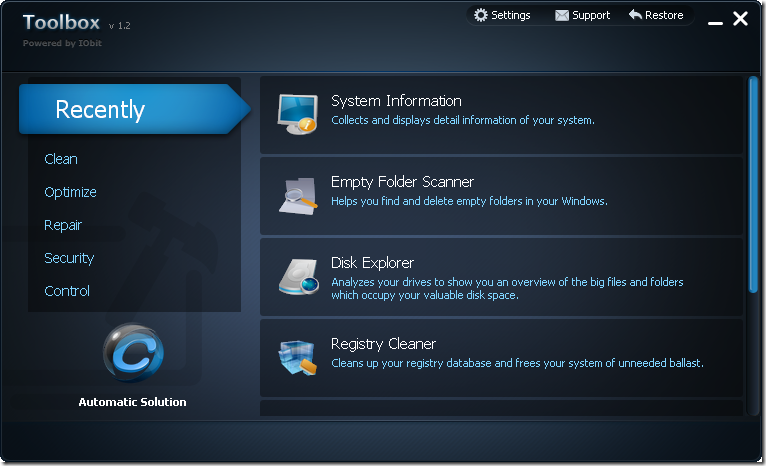Click the Empty Folder Scanner title
Screen dimensions: 766x466
[402, 182]
